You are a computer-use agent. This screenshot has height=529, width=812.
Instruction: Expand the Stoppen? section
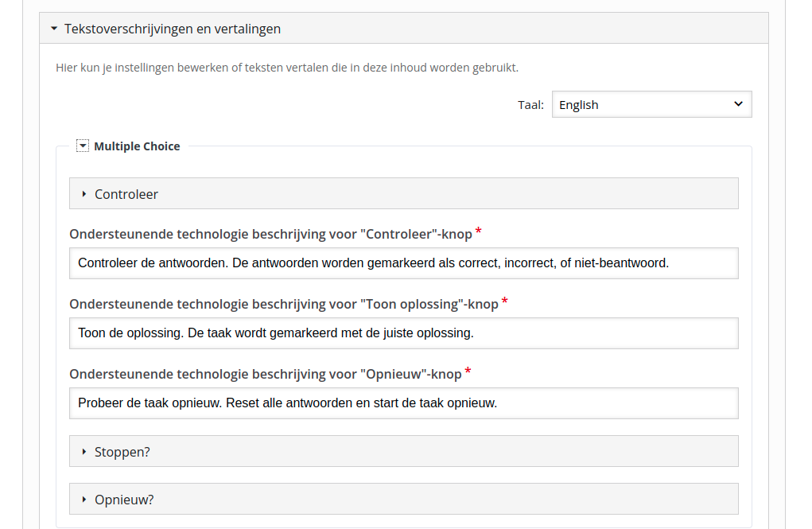(x=403, y=451)
